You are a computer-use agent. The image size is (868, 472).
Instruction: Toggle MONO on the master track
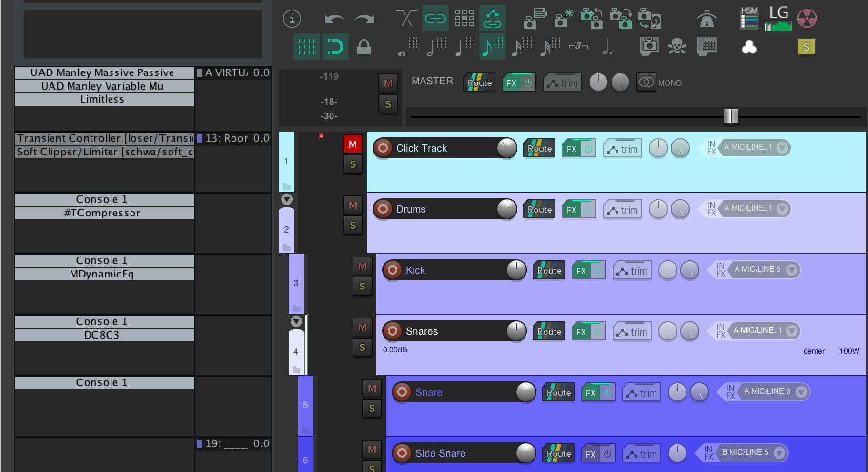pyautogui.click(x=646, y=82)
